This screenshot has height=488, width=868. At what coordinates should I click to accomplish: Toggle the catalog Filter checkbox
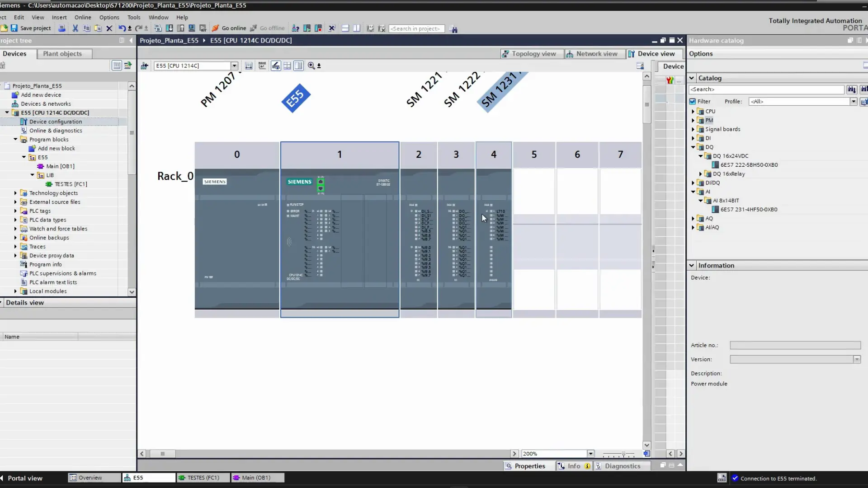(x=693, y=101)
